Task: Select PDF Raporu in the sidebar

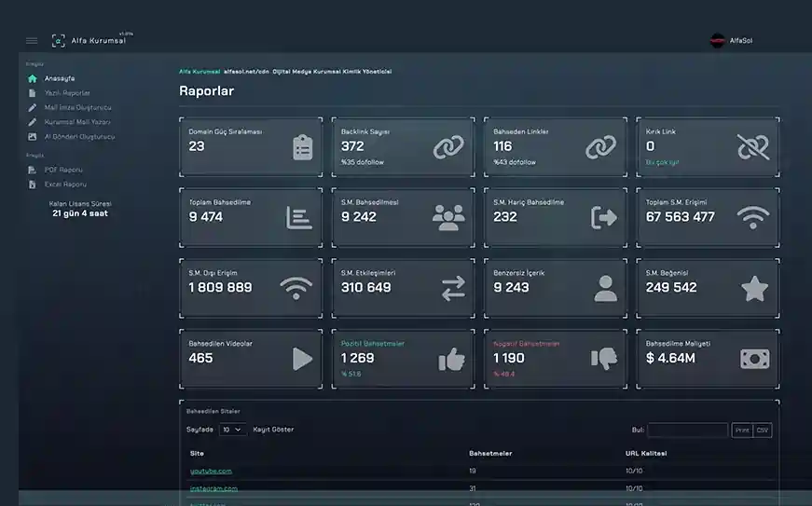Action: (x=63, y=170)
